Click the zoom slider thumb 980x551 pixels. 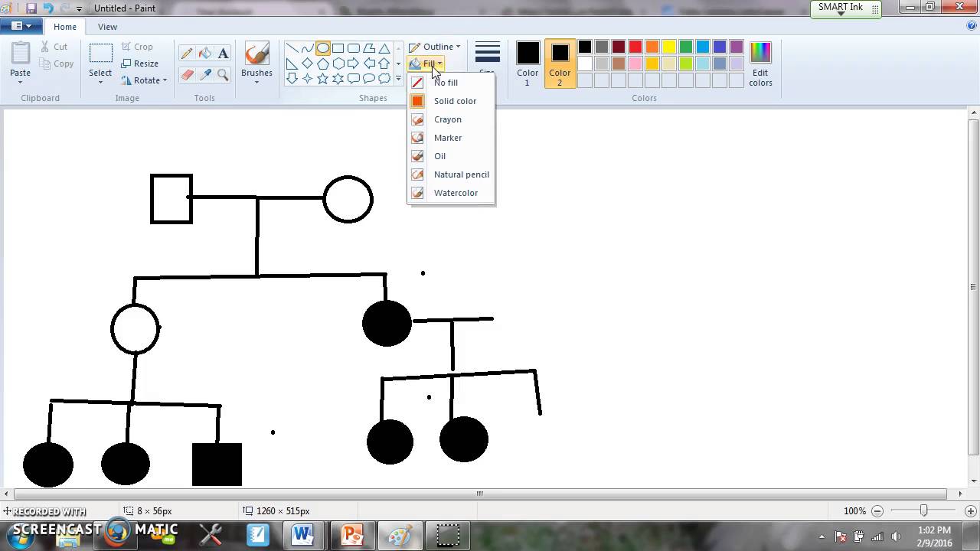pos(923,510)
